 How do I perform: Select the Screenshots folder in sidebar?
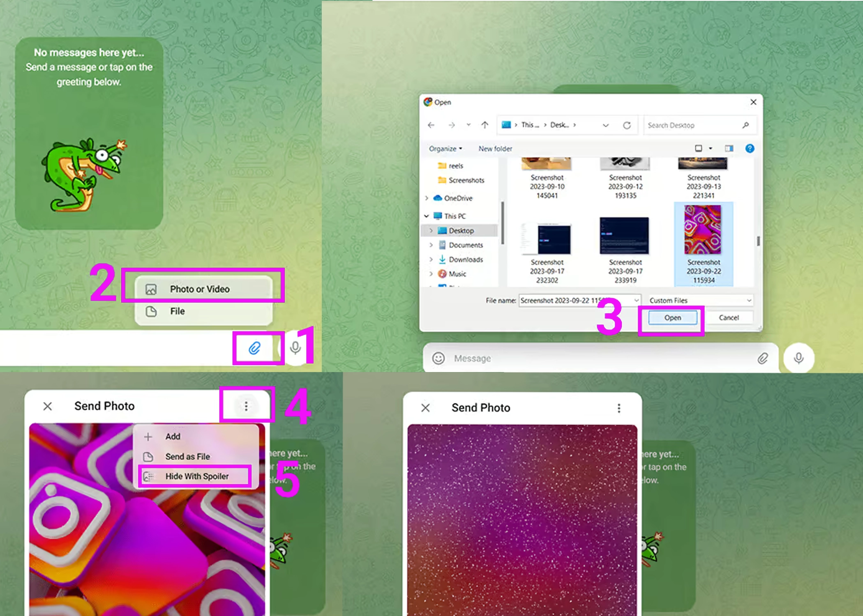click(x=461, y=180)
